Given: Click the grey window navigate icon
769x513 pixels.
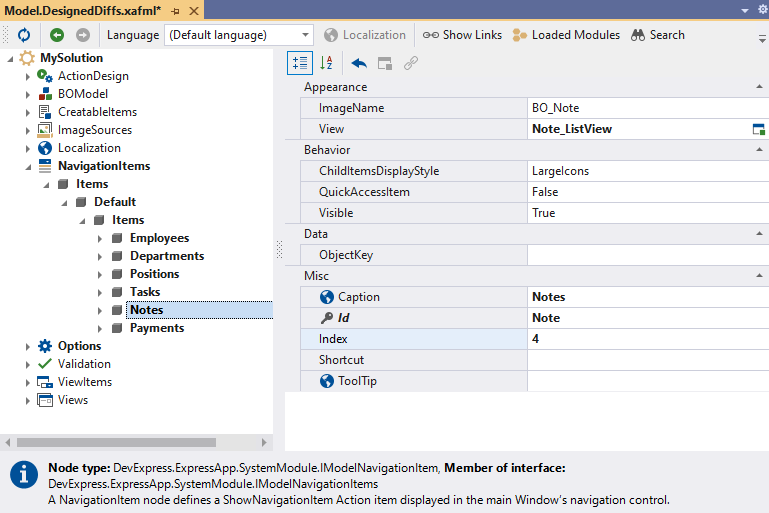Looking at the screenshot, I should click(x=385, y=63).
